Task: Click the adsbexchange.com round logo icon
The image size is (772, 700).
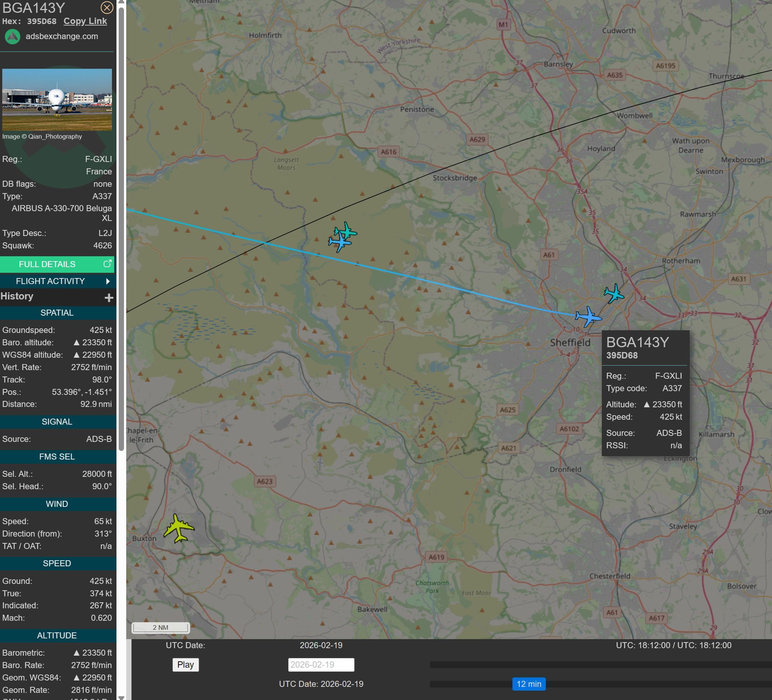Action: click(x=13, y=37)
